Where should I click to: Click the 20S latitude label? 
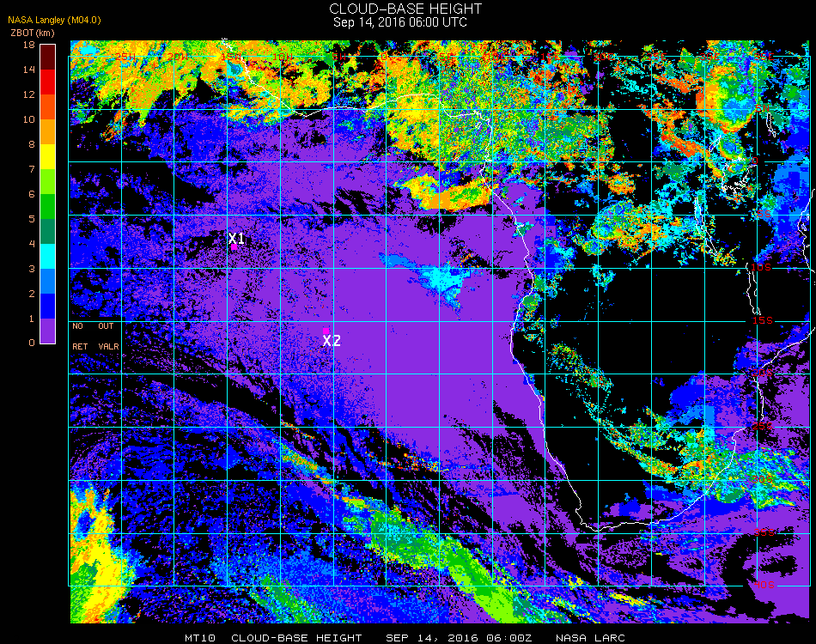(x=763, y=374)
